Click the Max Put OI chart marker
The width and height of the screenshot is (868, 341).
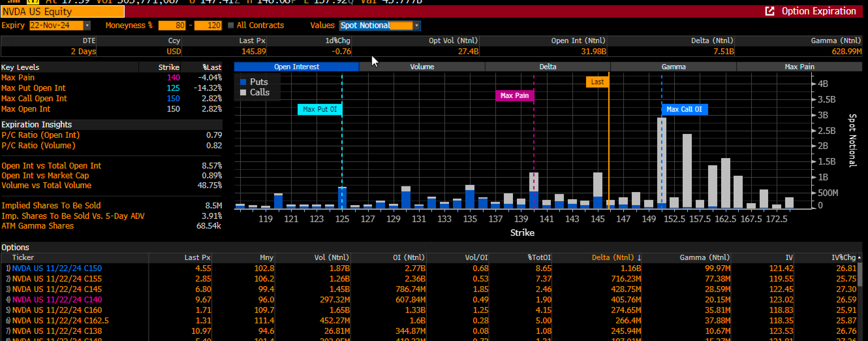pos(319,109)
